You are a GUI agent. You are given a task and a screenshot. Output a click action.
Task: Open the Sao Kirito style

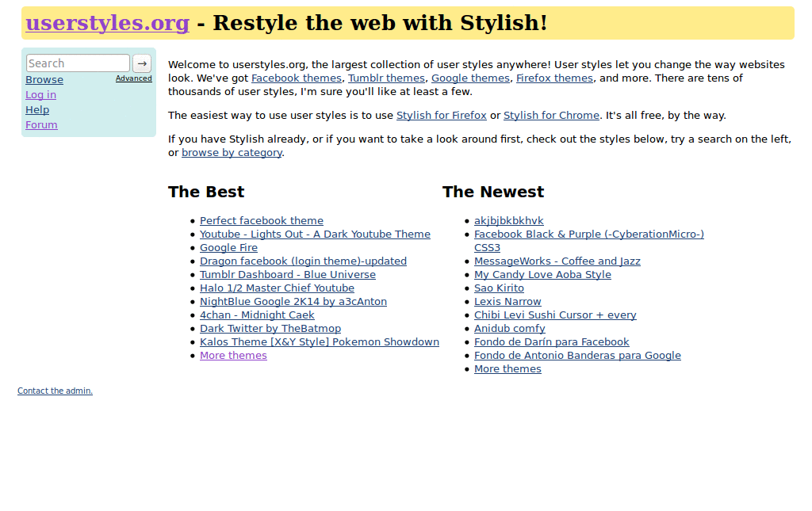(x=500, y=288)
